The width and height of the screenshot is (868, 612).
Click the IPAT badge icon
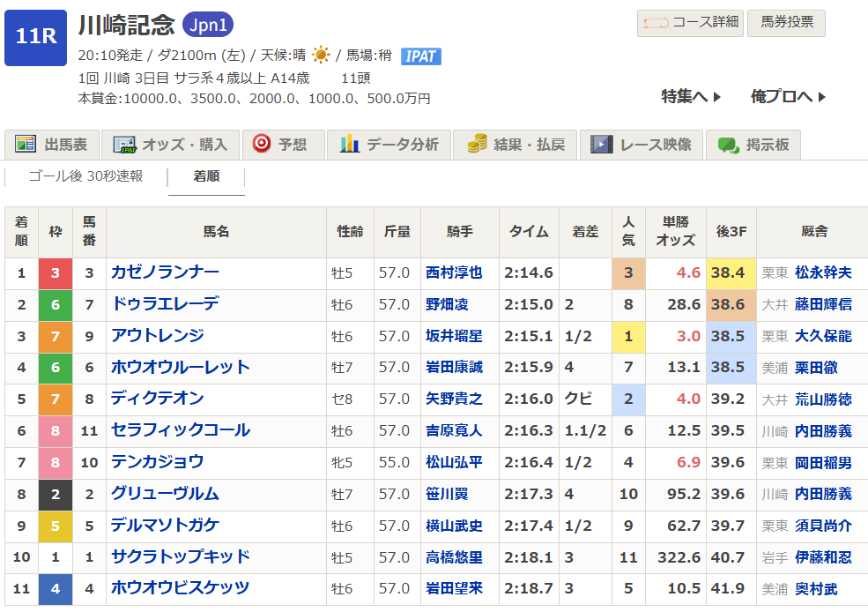(x=420, y=56)
